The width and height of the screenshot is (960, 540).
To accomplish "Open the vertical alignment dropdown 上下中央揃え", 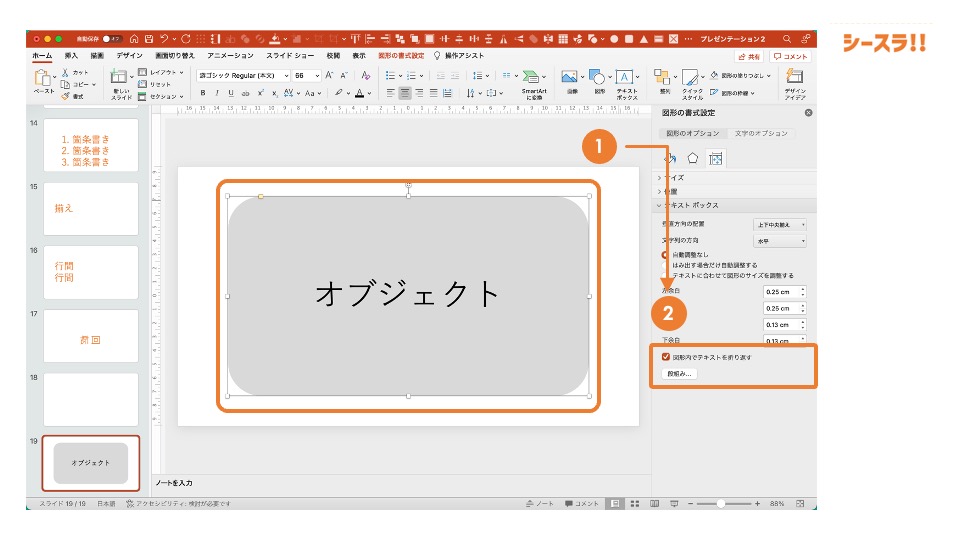I will click(x=780, y=225).
